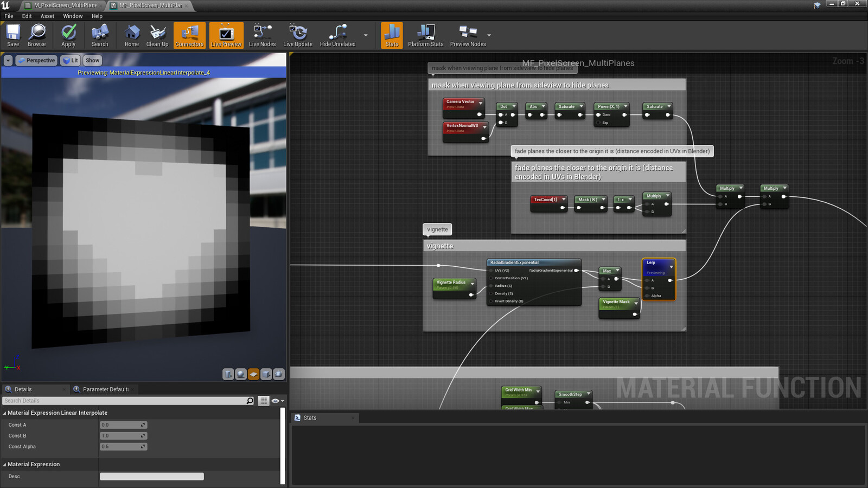Image resolution: width=868 pixels, height=488 pixels.
Task: Disable the Stats toolbar toggle
Action: 392,35
